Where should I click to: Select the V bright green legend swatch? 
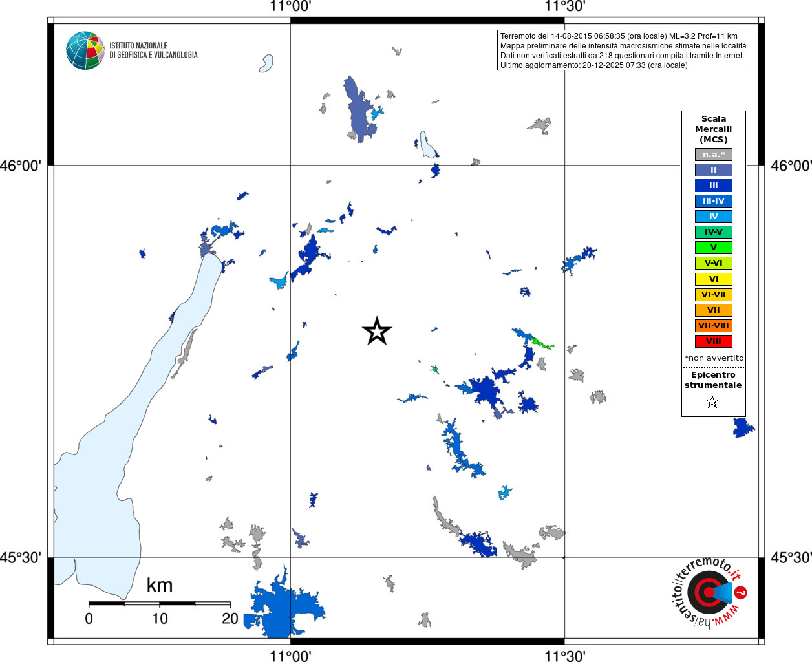714,248
